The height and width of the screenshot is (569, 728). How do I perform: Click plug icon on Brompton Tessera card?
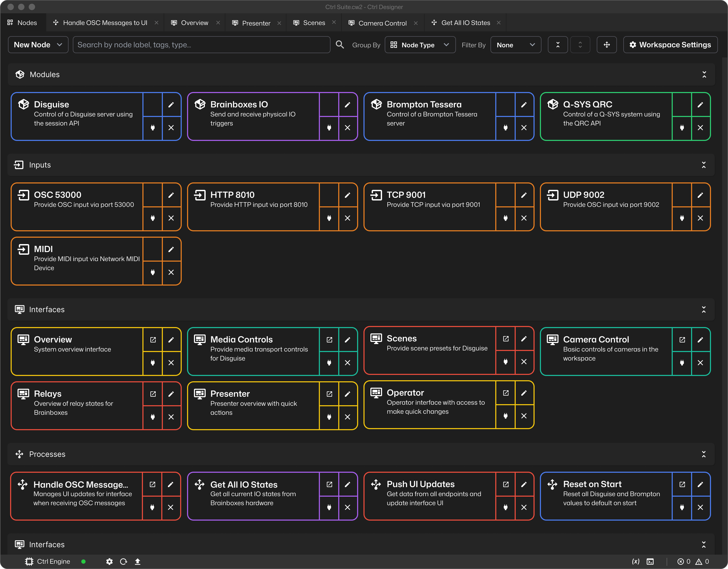[505, 128]
